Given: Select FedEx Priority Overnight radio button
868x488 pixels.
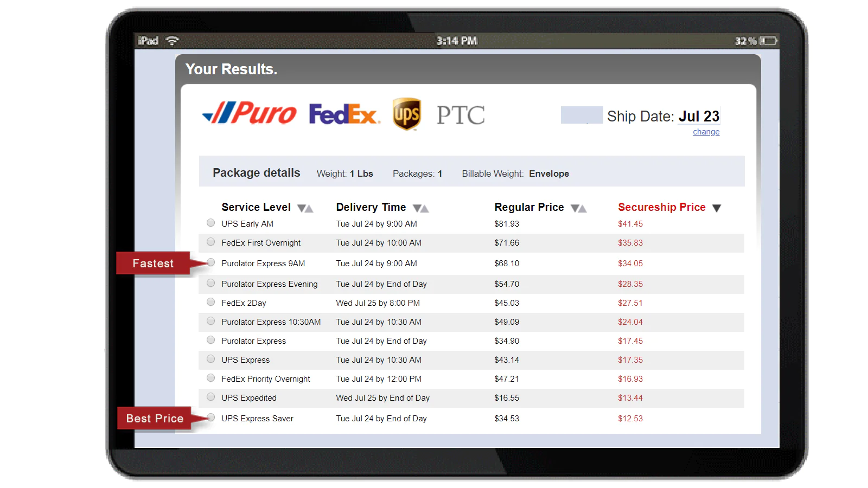Looking at the screenshot, I should [210, 378].
